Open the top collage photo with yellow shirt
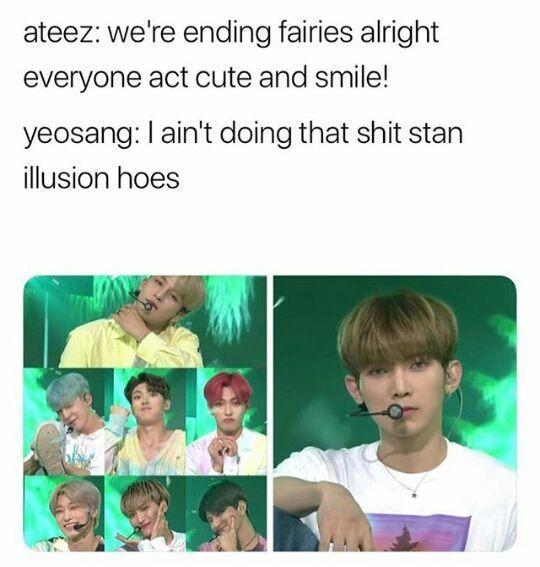Screen dimensions: 540x567 click(145, 321)
